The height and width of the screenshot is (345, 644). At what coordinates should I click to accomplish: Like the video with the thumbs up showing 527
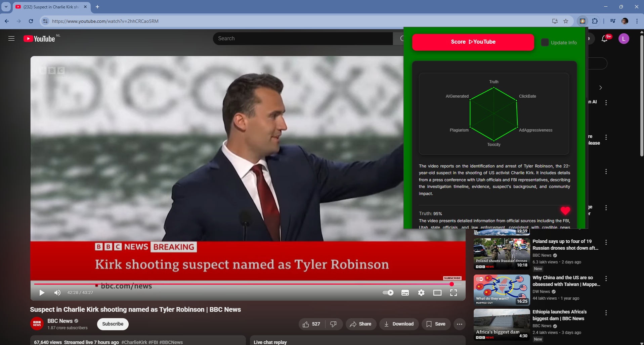(311, 324)
